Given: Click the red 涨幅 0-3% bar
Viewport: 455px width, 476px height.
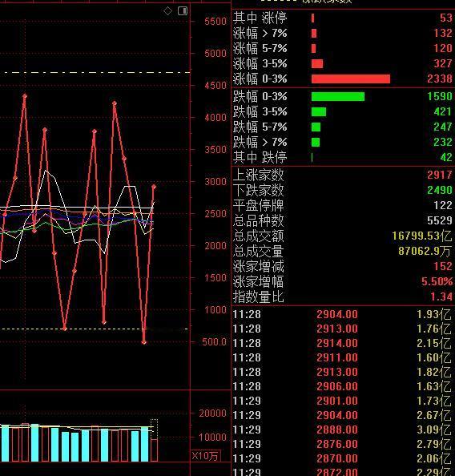Looking at the screenshot, I should [351, 79].
